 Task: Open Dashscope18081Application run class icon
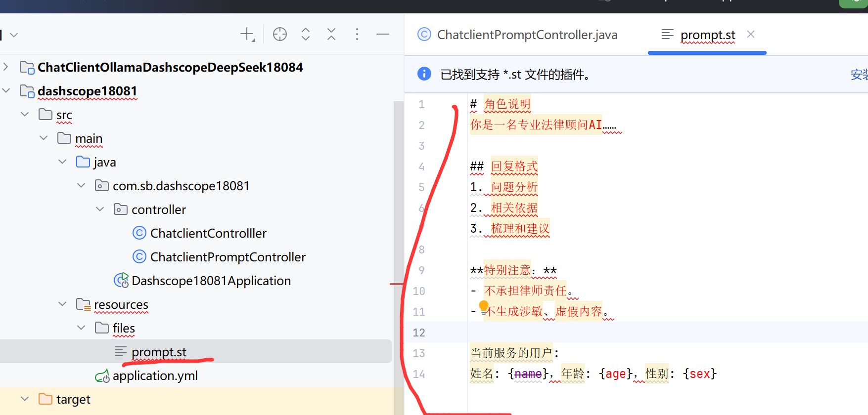(x=121, y=280)
